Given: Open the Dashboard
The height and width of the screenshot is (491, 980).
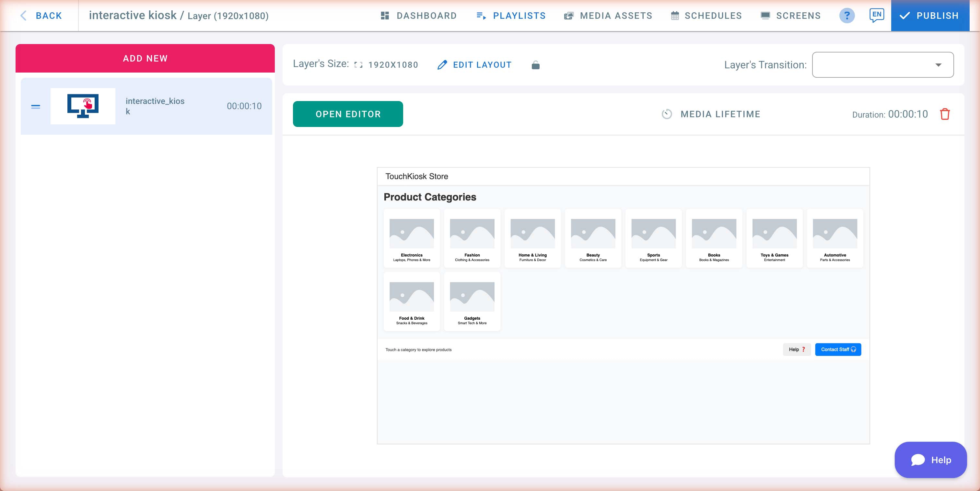Looking at the screenshot, I should pos(418,16).
